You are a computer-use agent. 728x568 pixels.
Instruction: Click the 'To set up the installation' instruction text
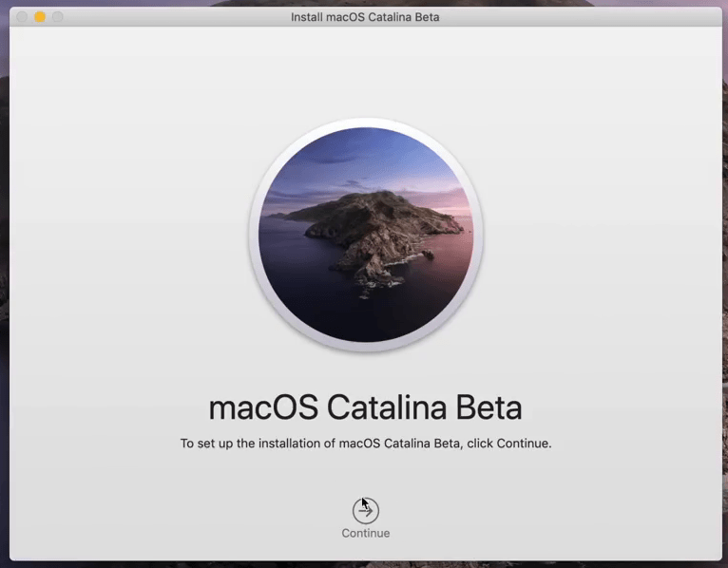pyautogui.click(x=366, y=444)
